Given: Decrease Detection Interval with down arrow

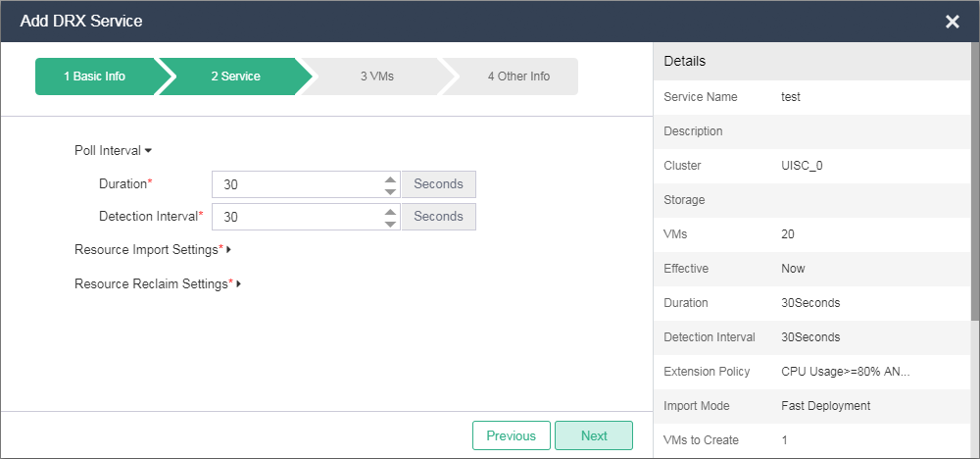Looking at the screenshot, I should point(390,224).
